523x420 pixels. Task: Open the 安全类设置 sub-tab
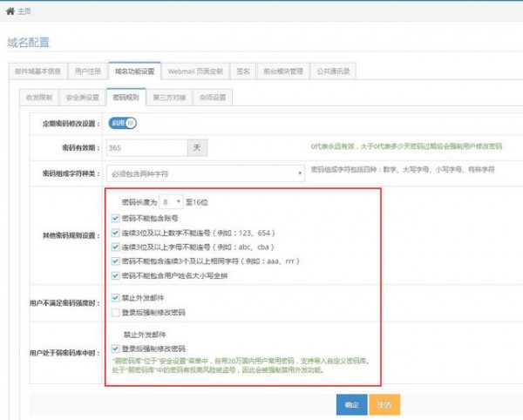pos(83,98)
